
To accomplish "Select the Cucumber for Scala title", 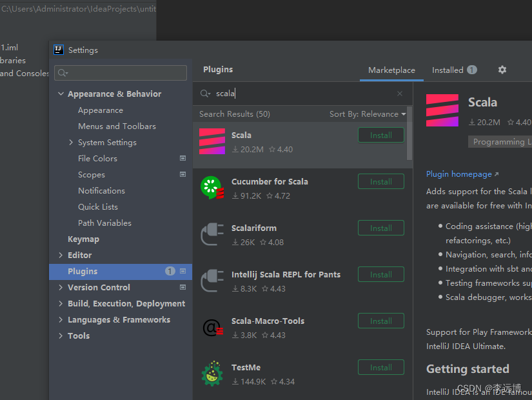I will click(x=270, y=182).
